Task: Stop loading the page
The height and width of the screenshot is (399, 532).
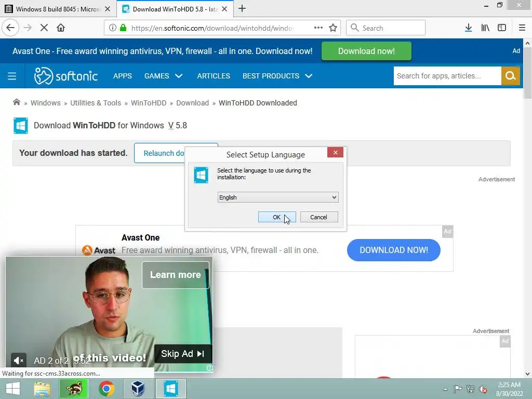Action: click(x=44, y=28)
